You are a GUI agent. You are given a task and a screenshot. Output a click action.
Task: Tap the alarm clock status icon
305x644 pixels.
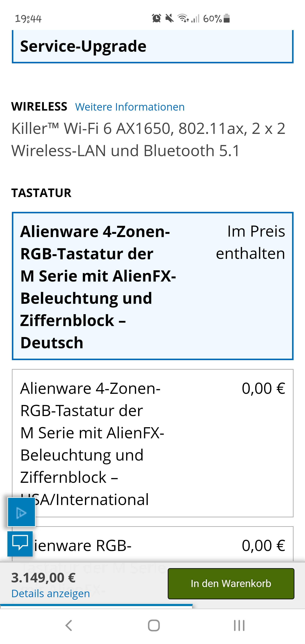(x=157, y=18)
